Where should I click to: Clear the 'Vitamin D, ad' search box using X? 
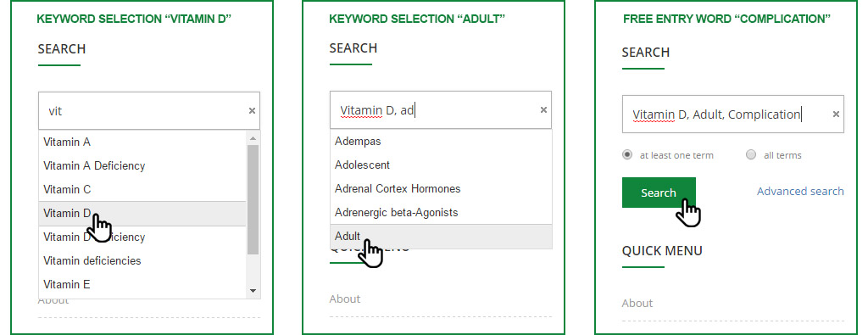(x=543, y=109)
